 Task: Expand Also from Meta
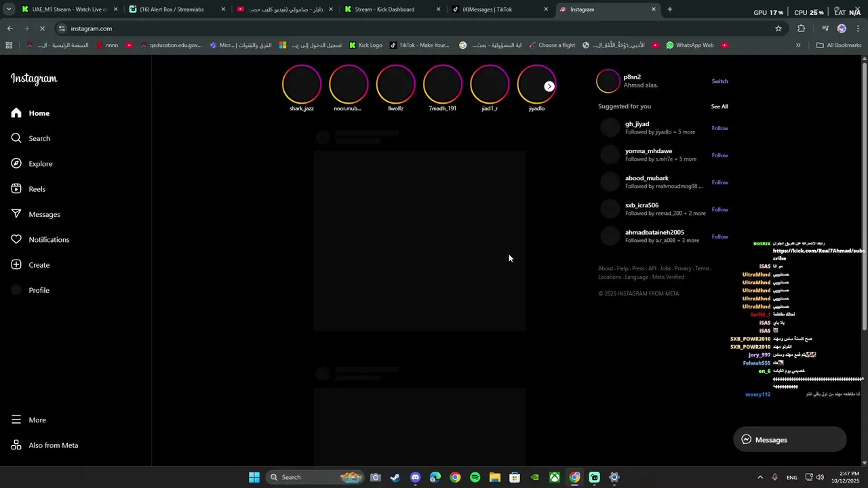(44, 445)
